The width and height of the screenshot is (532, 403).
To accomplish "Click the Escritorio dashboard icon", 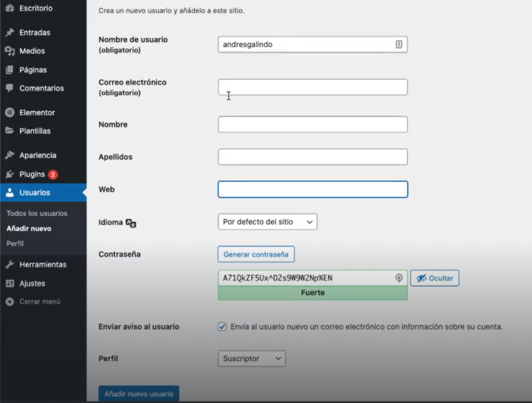I will point(10,8).
